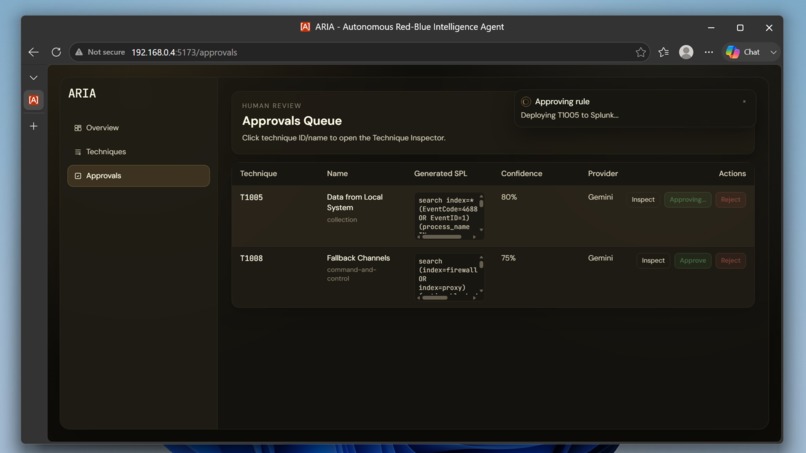Image resolution: width=806 pixels, height=453 pixels.
Task: Minimize the browser window
Action: [711, 27]
